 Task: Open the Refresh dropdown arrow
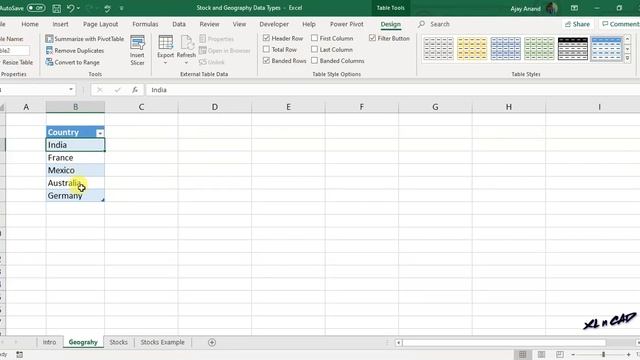coord(186,63)
